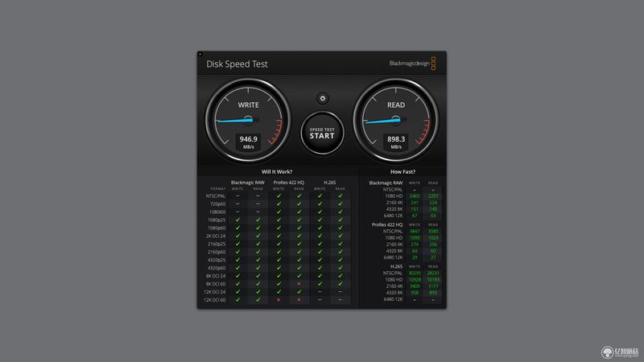Click the 'FORMAT' column label

pyautogui.click(x=218, y=189)
